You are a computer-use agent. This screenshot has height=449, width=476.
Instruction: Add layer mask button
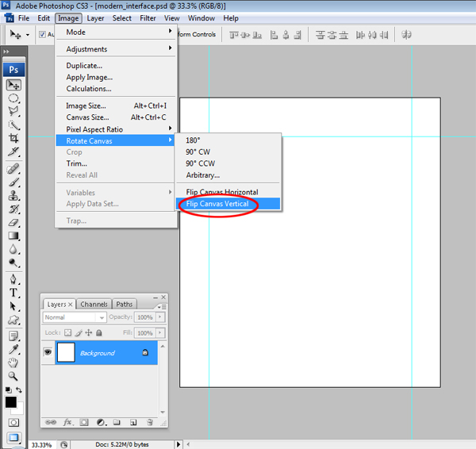(x=84, y=422)
